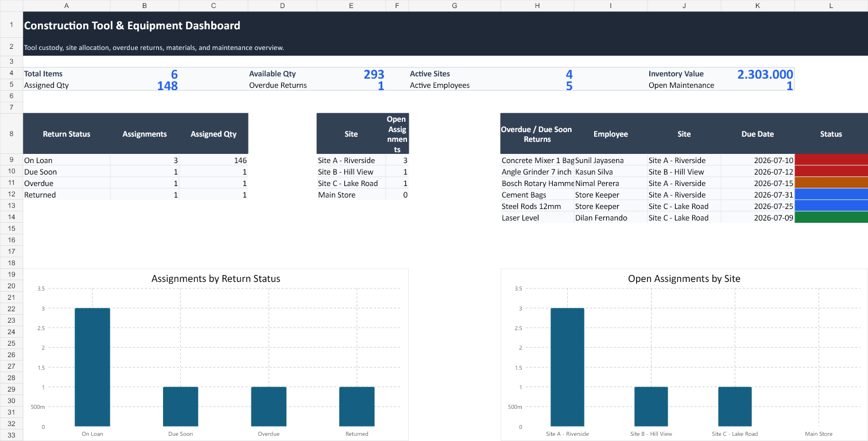Select orange status cell for Bosch Rotary Hammer

(x=831, y=183)
